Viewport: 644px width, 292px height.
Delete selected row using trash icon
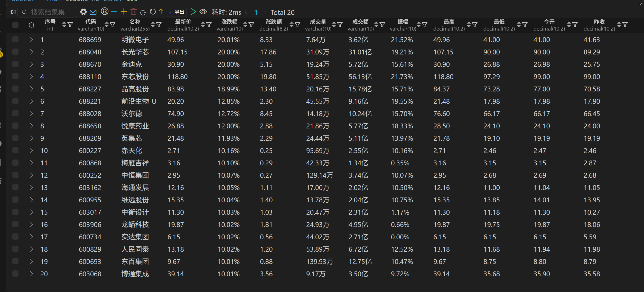click(x=133, y=12)
